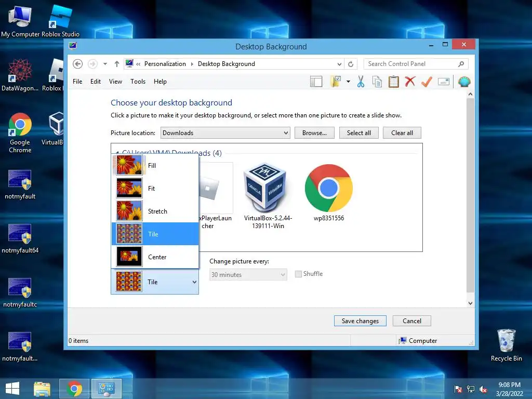Choose the Center picture position
The image size is (532, 399).
pyautogui.click(x=155, y=257)
